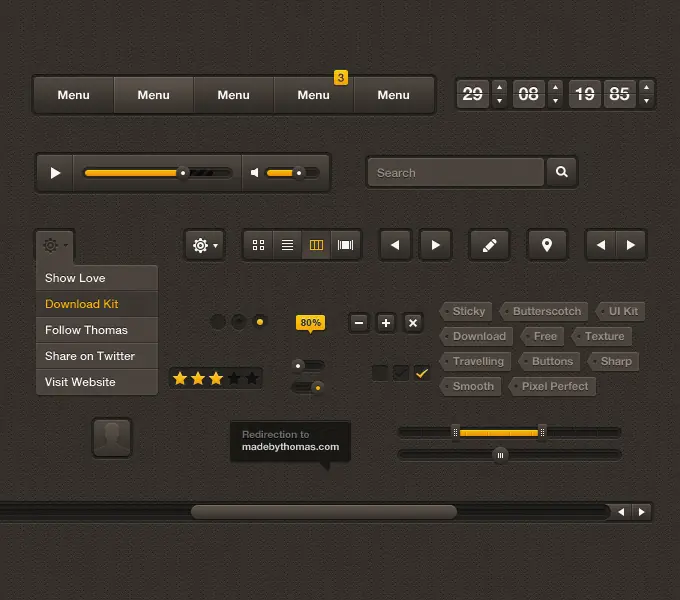The width and height of the screenshot is (680, 600).
Task: Turn off the lower yellow toggle switch
Action: [x=308, y=388]
